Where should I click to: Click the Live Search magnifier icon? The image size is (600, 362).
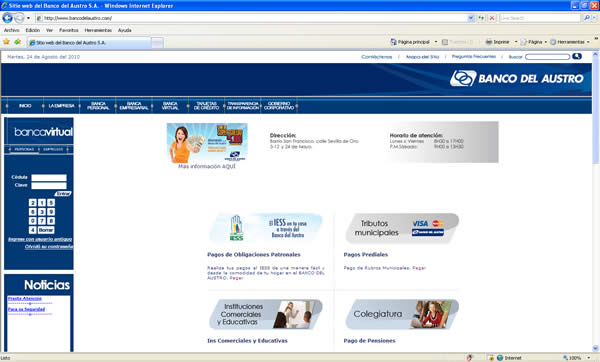coord(587,18)
